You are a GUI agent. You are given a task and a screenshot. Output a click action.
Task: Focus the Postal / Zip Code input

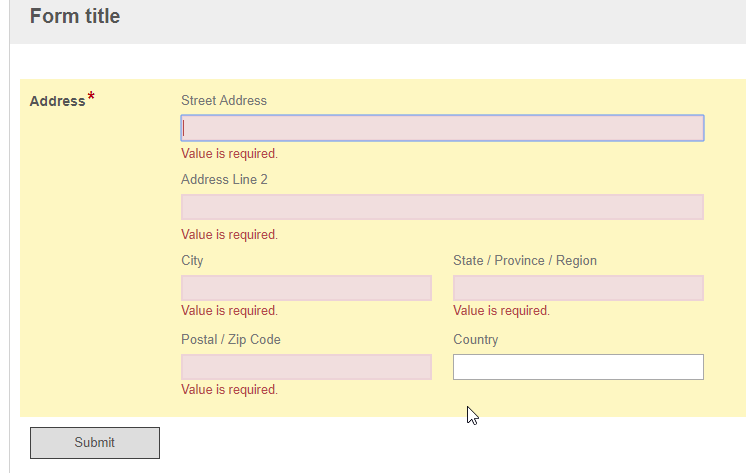point(306,367)
